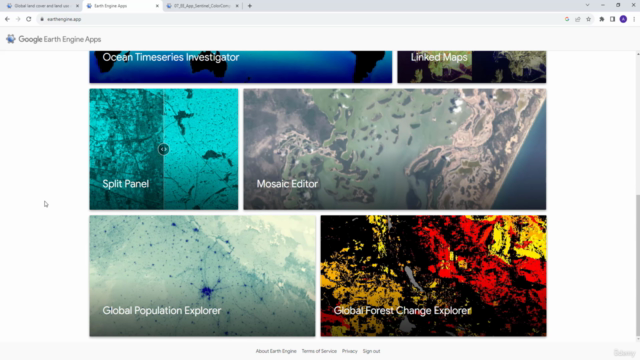Viewport: 640px width, 360px height.
Task: Click the Sign out link
Action: [371, 351]
